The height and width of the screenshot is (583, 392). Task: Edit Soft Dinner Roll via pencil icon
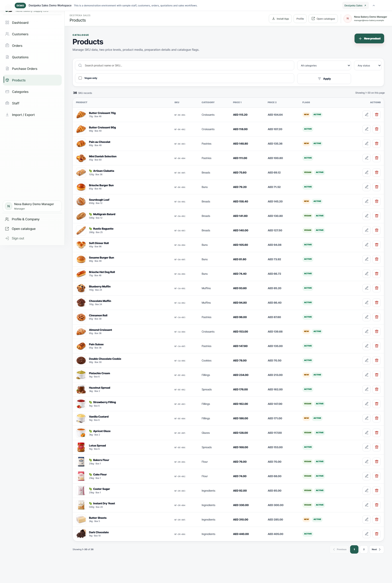(366, 245)
